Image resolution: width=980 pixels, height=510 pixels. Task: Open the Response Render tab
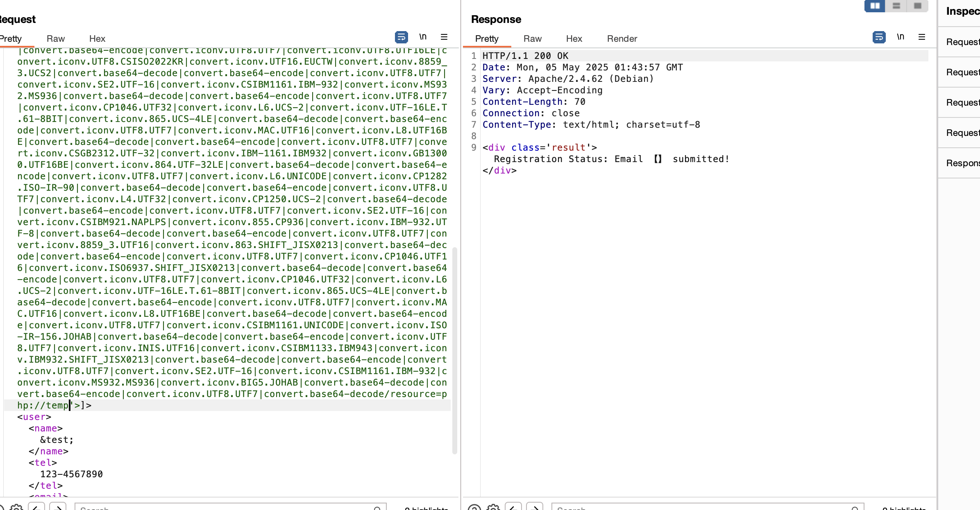click(622, 38)
